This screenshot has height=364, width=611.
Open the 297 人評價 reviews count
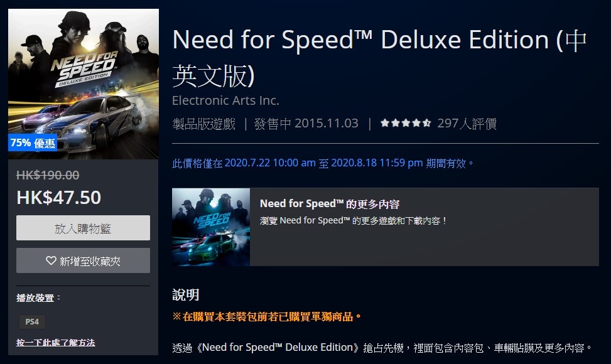click(x=467, y=124)
